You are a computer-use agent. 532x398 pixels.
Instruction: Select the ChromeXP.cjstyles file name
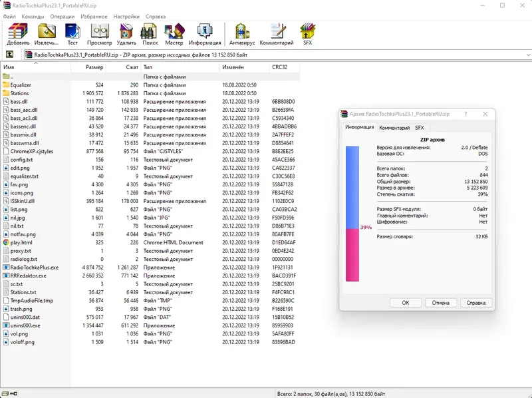point(31,152)
